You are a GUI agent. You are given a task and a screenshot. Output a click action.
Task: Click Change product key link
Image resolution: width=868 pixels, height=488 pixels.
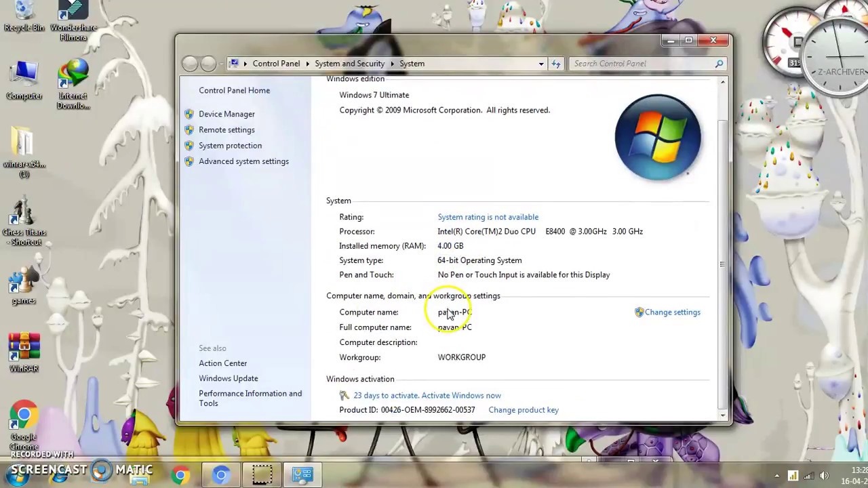point(523,410)
